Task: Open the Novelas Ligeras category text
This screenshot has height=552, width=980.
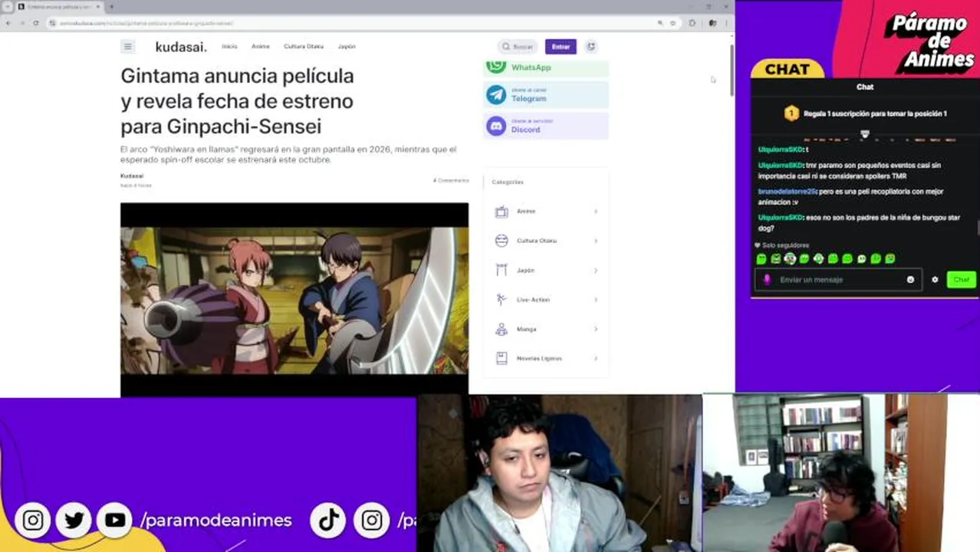Action: pyautogui.click(x=539, y=358)
